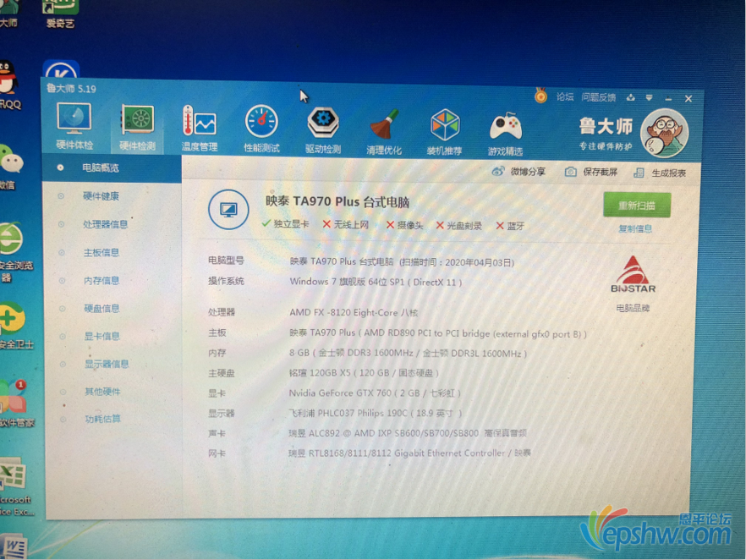Open the 硬件体检 hardware checkup section

[74, 127]
